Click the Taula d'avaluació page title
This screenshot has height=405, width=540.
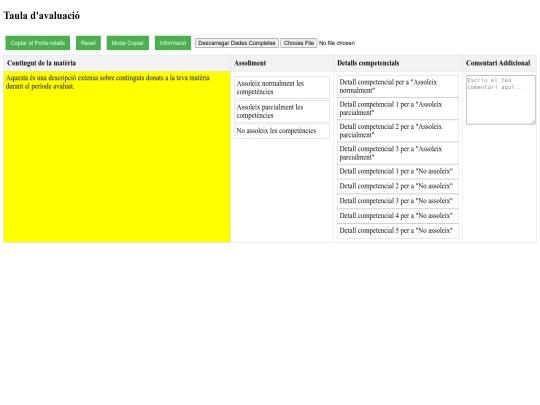[42, 16]
